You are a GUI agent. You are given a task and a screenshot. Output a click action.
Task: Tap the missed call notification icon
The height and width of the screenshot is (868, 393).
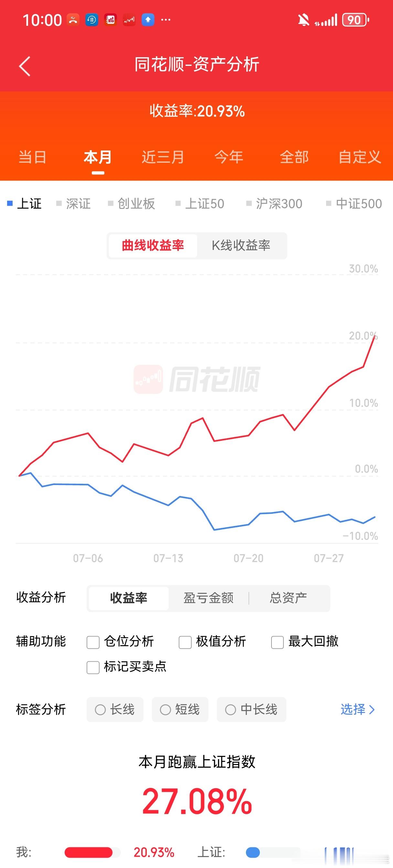(73, 20)
